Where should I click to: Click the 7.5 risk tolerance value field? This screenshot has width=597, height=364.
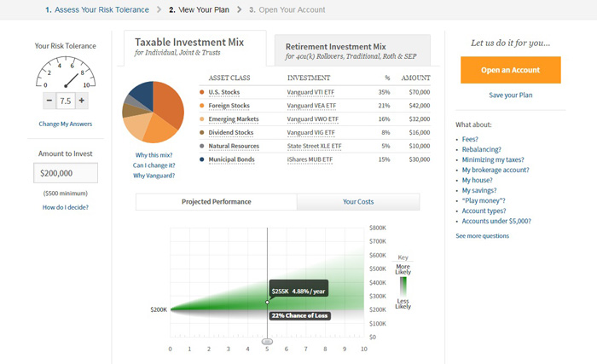66,101
